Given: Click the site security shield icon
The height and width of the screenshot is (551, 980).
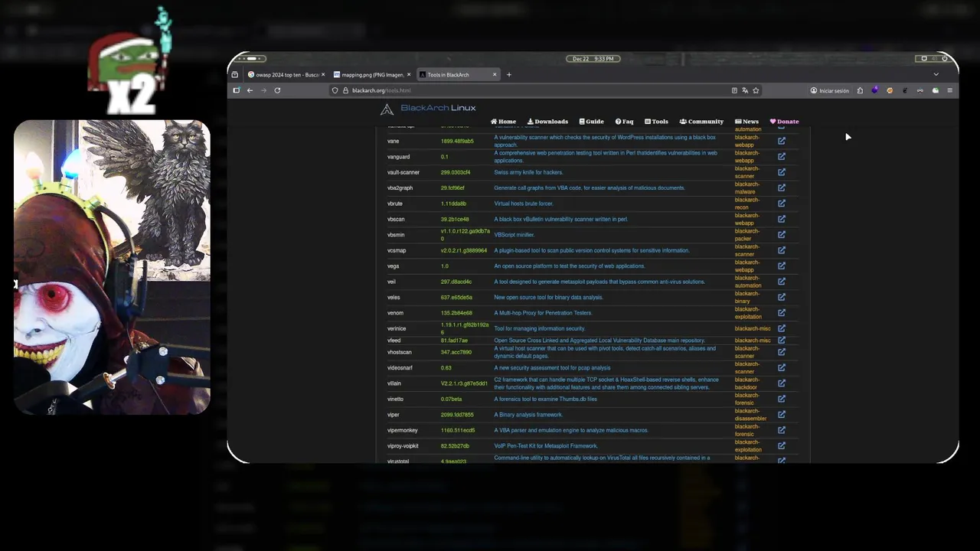Looking at the screenshot, I should pos(335,90).
